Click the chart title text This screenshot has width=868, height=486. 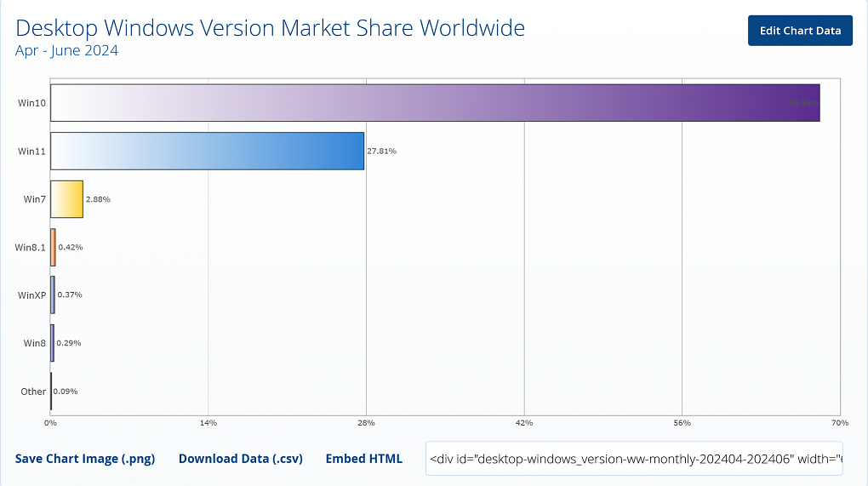tap(270, 28)
